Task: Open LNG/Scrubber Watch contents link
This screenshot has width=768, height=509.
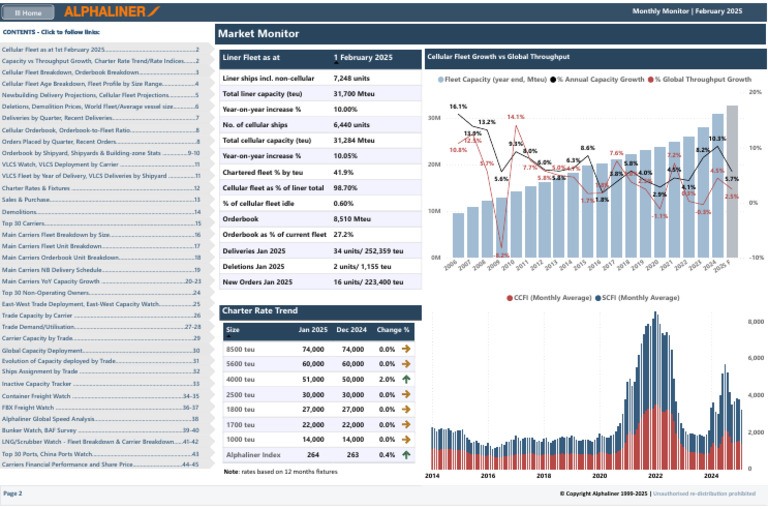Action: [100, 441]
